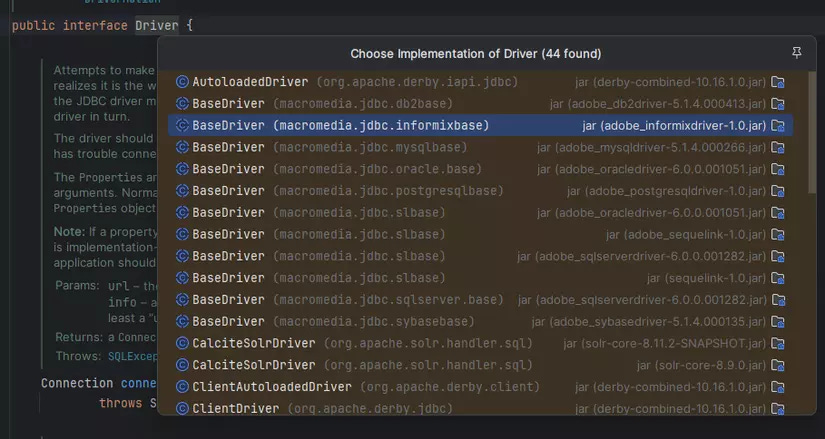
Task: Click the popup's vertical scrollbar thumb
Action: (x=812, y=132)
